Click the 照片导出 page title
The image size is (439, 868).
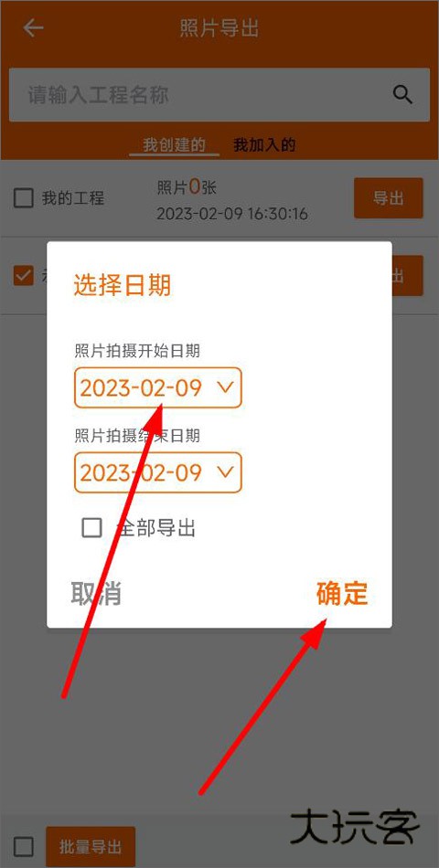click(x=219, y=28)
